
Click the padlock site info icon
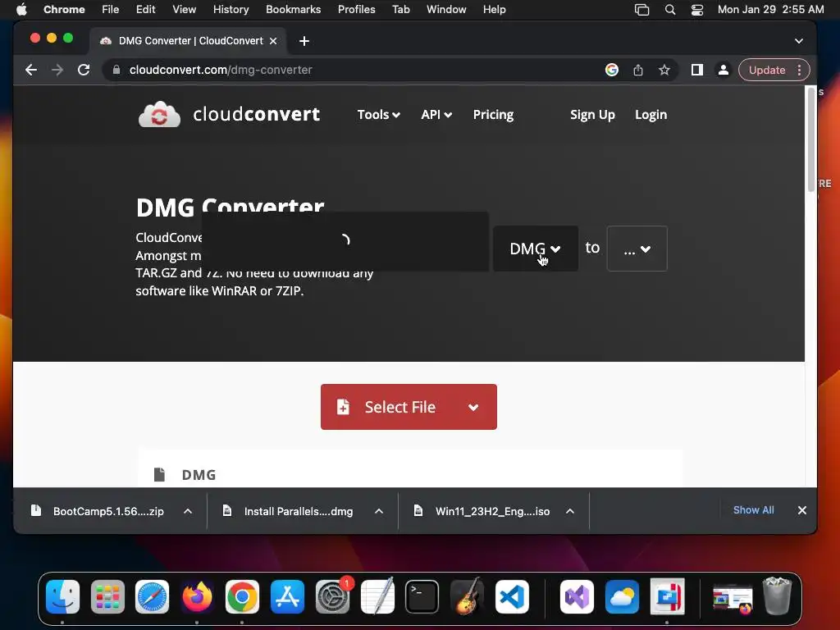116,70
